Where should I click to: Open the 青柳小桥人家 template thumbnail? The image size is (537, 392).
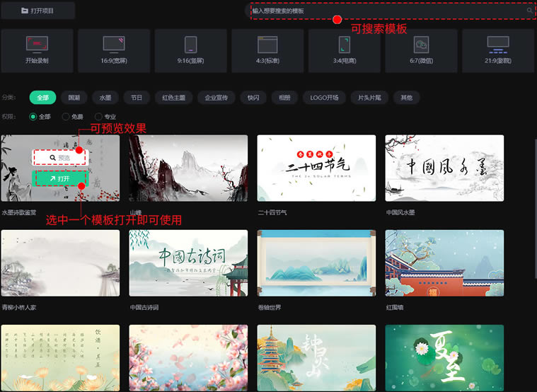(x=60, y=263)
